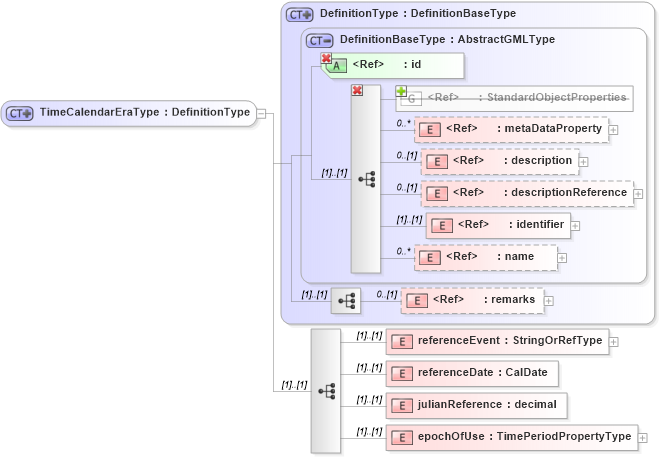659x457 pixels.
Task: Expand the name element
Action: pyautogui.click(x=562, y=258)
